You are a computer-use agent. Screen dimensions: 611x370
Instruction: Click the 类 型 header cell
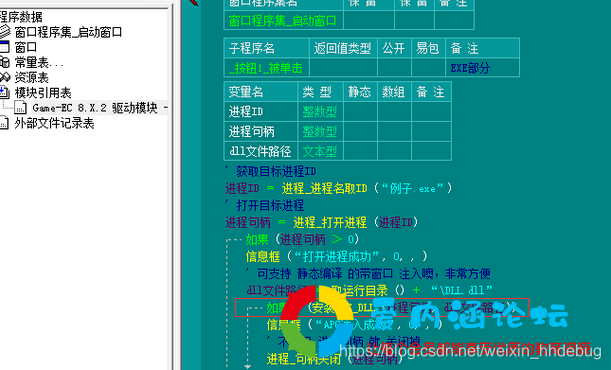click(x=320, y=92)
